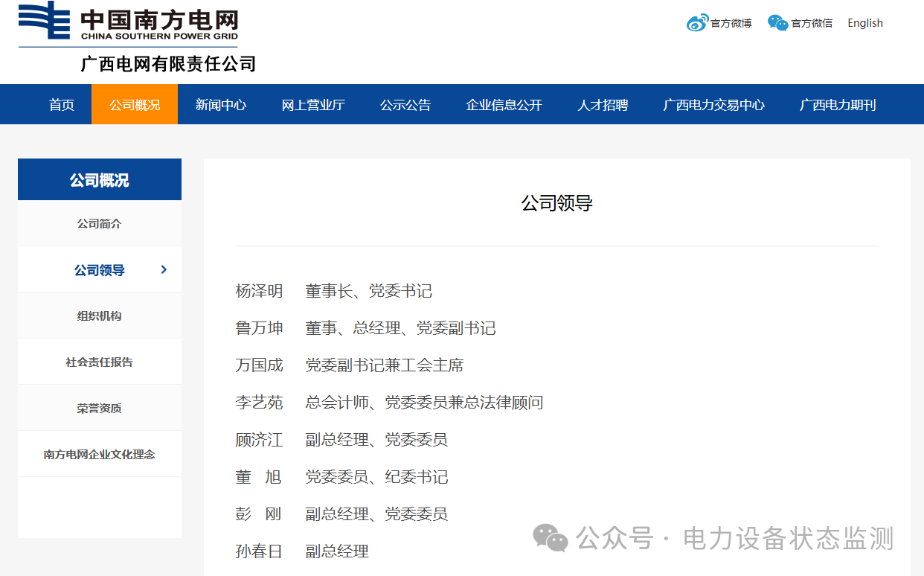Viewport: 924px width, 576px height.
Task: Click the 官方微信 WeChat icon
Action: point(777,22)
